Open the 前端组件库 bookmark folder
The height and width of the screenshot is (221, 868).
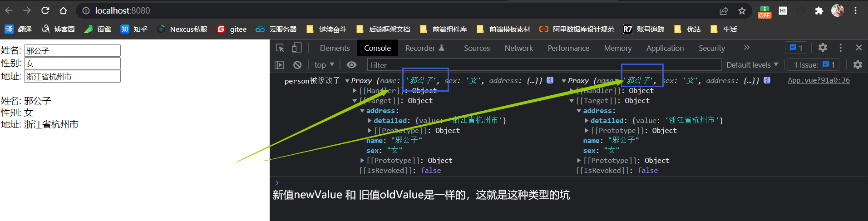click(x=443, y=29)
